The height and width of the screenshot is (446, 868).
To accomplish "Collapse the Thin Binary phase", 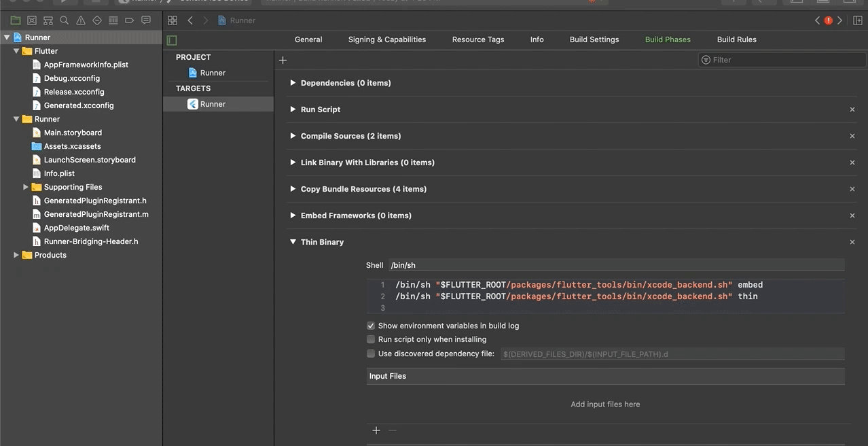I will click(x=293, y=242).
